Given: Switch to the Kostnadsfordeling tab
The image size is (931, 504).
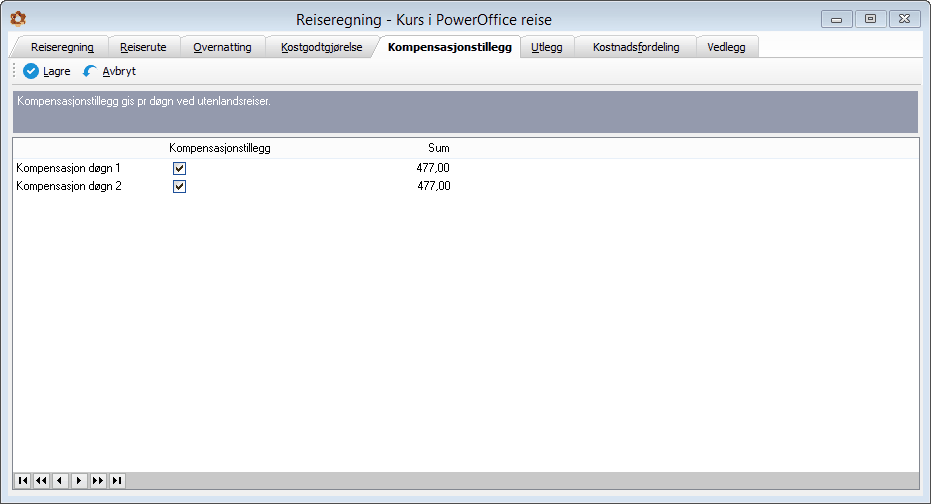Looking at the screenshot, I should coord(636,47).
